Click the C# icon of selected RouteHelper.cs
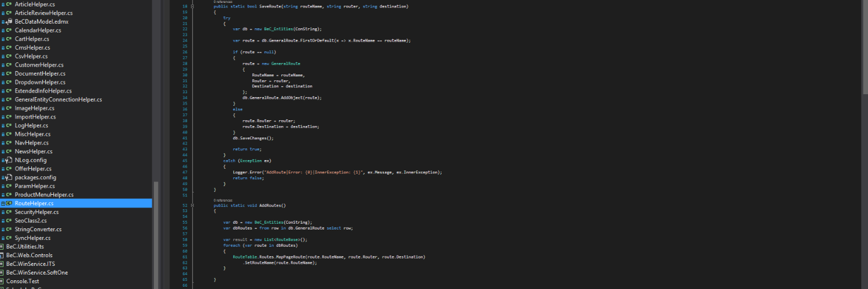The height and width of the screenshot is (289, 868). pyautogui.click(x=9, y=203)
